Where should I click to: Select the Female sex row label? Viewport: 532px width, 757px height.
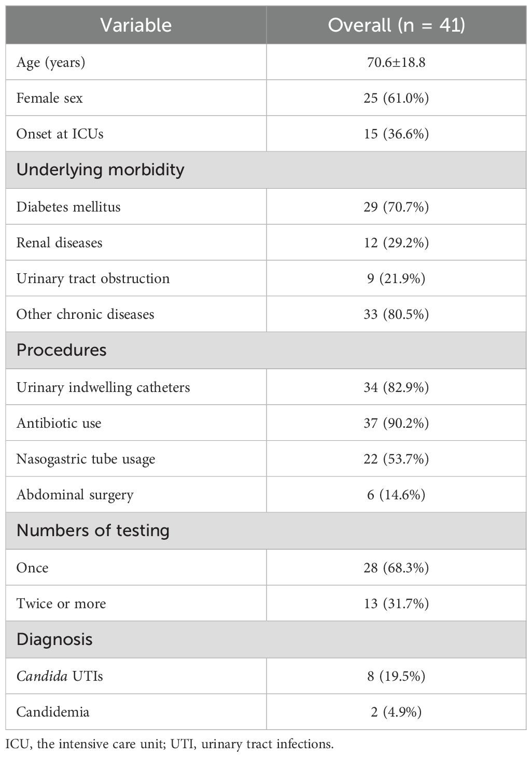pos(49,98)
